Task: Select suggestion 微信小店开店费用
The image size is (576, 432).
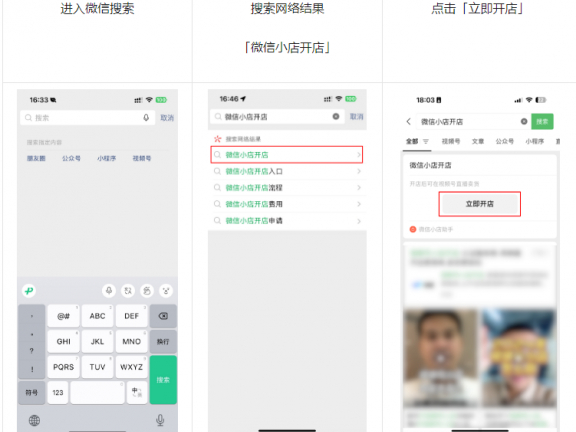Action: point(288,204)
